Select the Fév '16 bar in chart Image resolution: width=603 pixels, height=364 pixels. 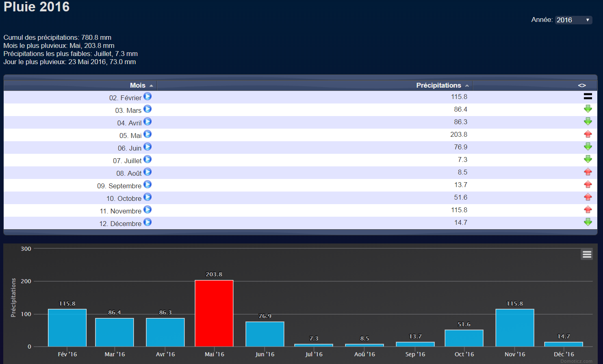67,328
